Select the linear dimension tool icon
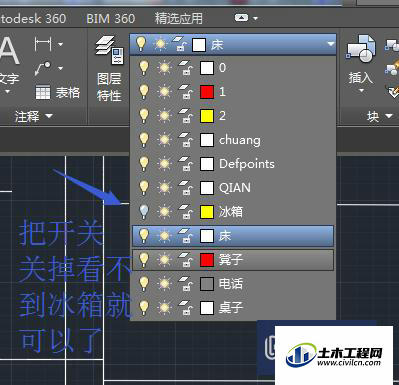Viewport: 399px width, 385px height. coord(43,44)
